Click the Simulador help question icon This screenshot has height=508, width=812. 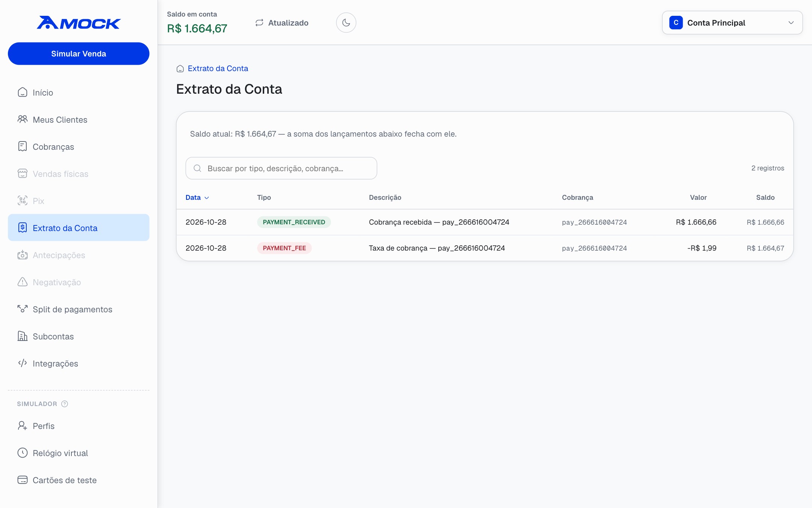click(65, 404)
